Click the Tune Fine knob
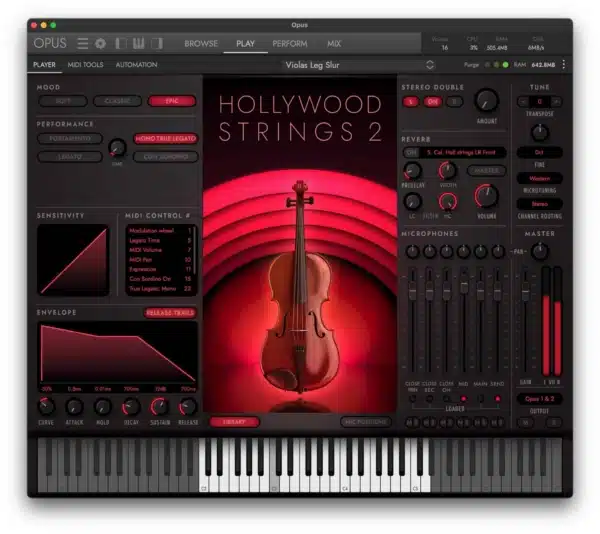The image size is (600, 534). coord(540,133)
